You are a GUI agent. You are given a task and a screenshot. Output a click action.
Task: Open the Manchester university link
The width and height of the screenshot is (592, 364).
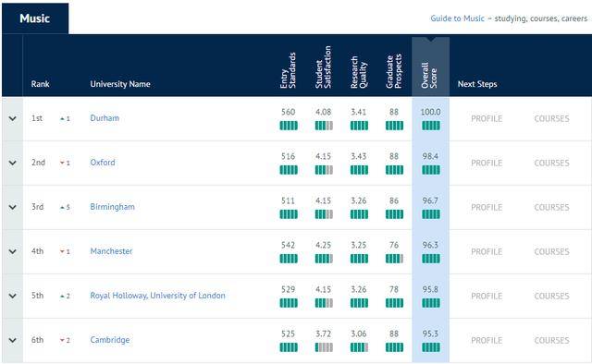click(x=111, y=251)
